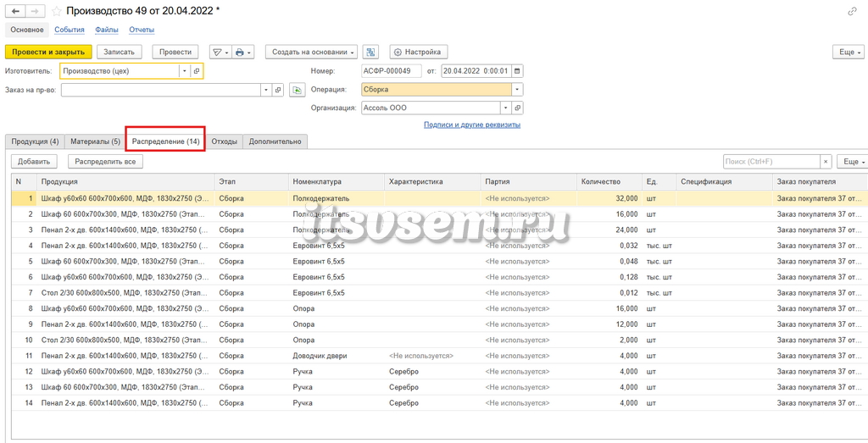Image resolution: width=868 pixels, height=443 pixels.
Task: Select row 11 Доводчик двери cell
Action: (x=337, y=356)
